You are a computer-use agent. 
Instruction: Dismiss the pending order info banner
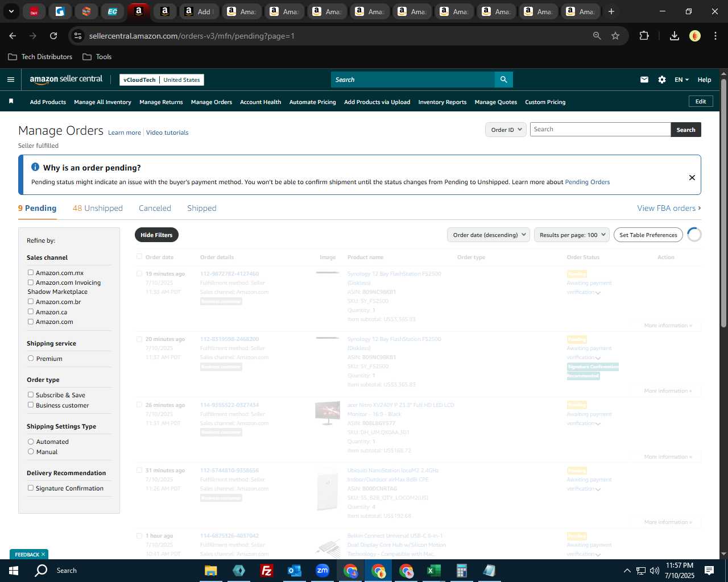(x=692, y=177)
